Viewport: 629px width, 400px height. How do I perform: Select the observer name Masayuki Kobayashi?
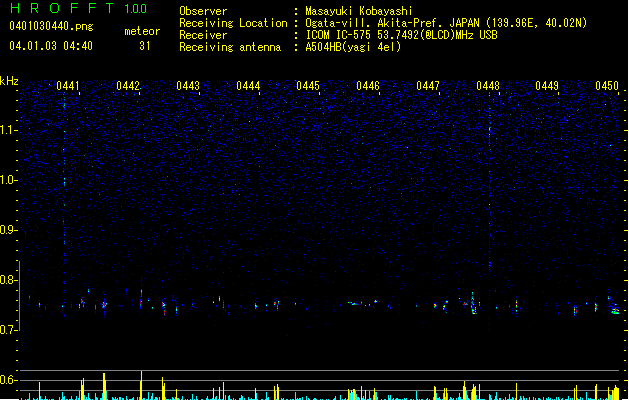click(x=359, y=11)
